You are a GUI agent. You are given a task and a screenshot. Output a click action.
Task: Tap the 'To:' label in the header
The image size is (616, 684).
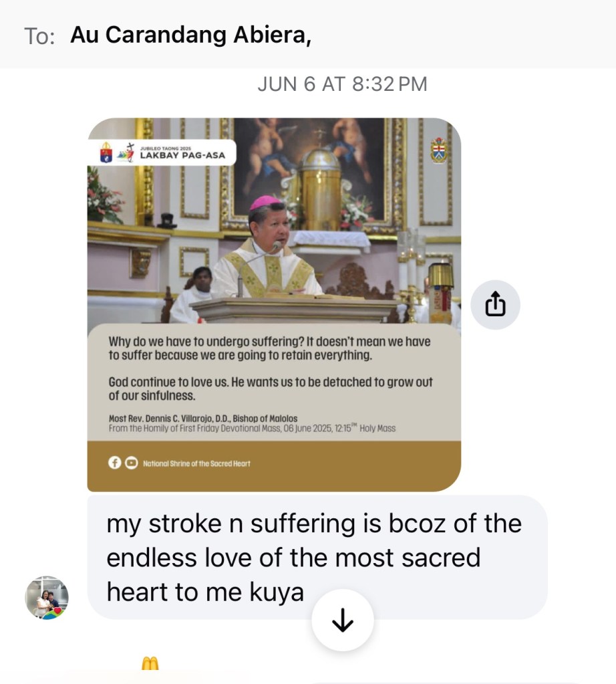click(x=39, y=35)
